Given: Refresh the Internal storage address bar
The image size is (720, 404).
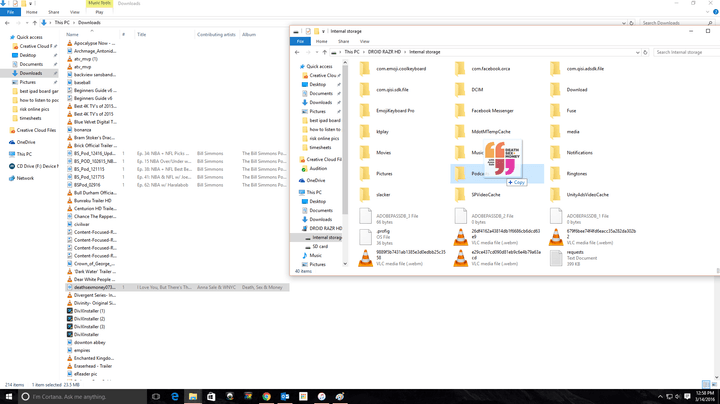Looking at the screenshot, I should coord(645,52).
